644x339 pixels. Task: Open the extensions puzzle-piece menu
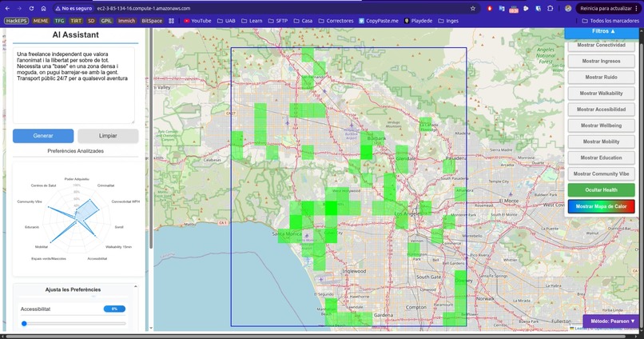pyautogui.click(x=550, y=8)
